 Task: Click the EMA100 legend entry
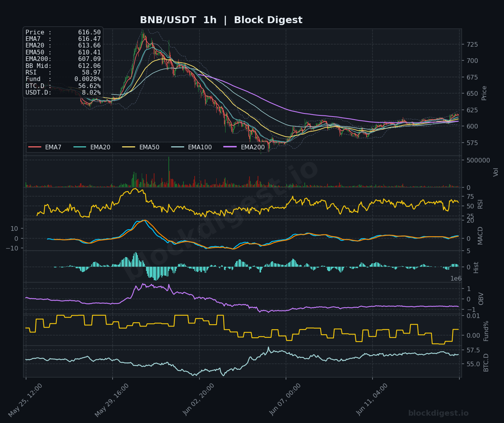pos(192,147)
